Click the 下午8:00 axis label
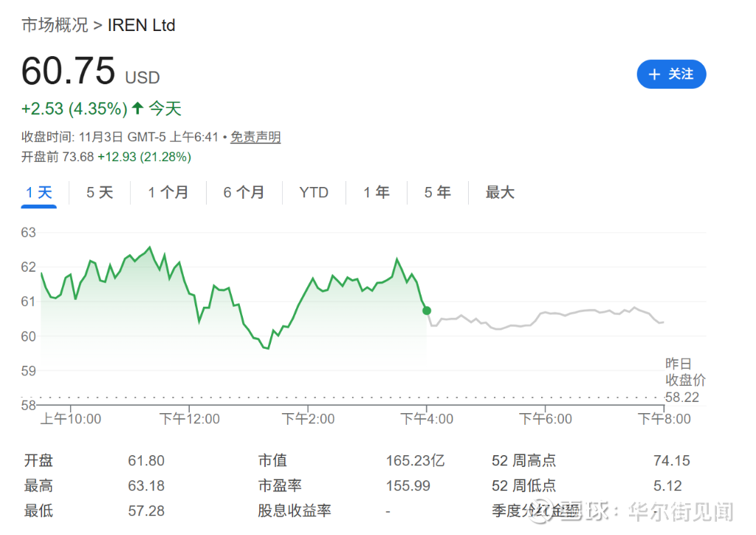The width and height of the screenshot is (756, 535). [664, 419]
